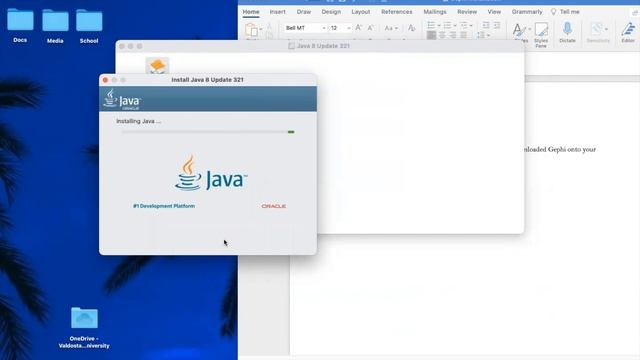640x360 pixels.
Task: Expand the Sensitivity dropdown arrow
Action: tap(606, 29)
